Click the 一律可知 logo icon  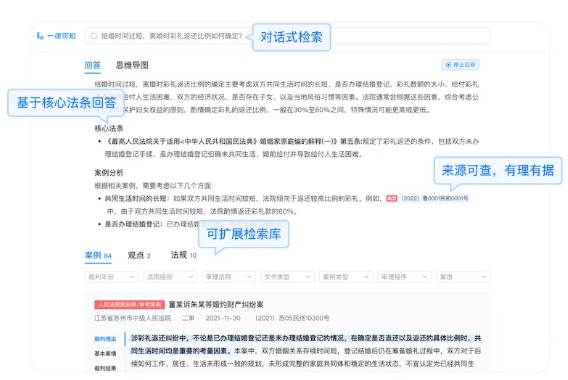pos(40,36)
